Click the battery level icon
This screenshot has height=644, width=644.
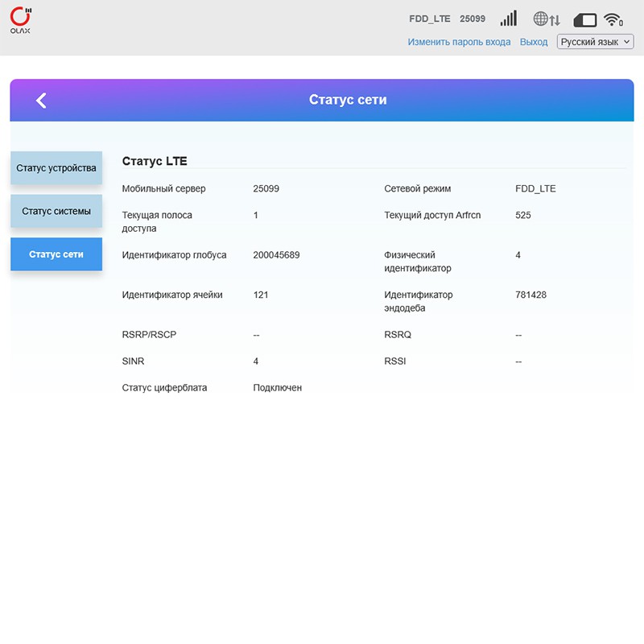[x=584, y=19]
